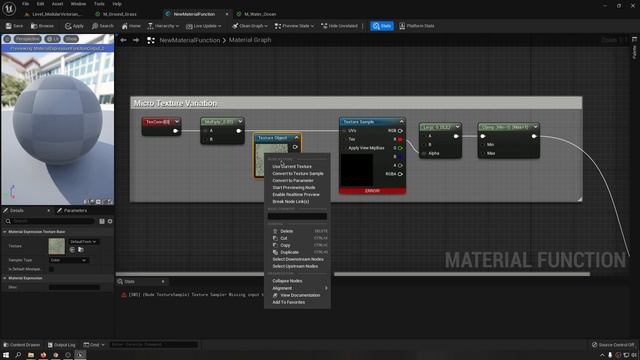
Task: Open the Clean Graph dropdown
Action: point(250,26)
